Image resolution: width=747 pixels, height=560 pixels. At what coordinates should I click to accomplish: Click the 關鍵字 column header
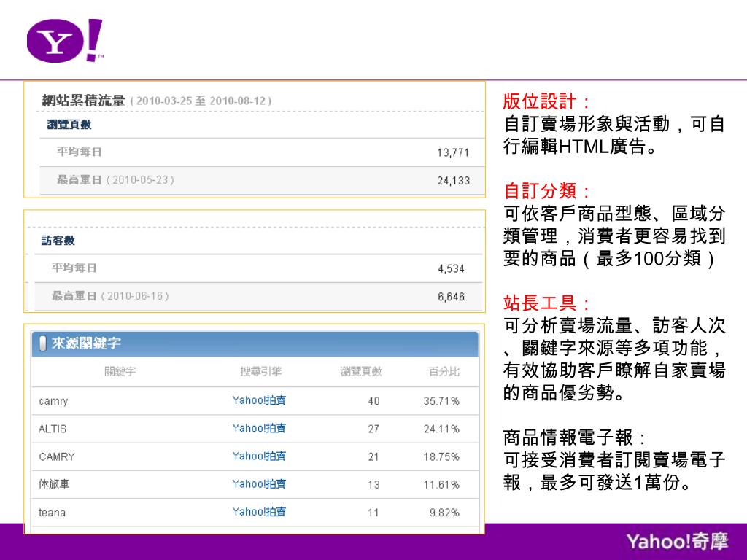point(120,371)
